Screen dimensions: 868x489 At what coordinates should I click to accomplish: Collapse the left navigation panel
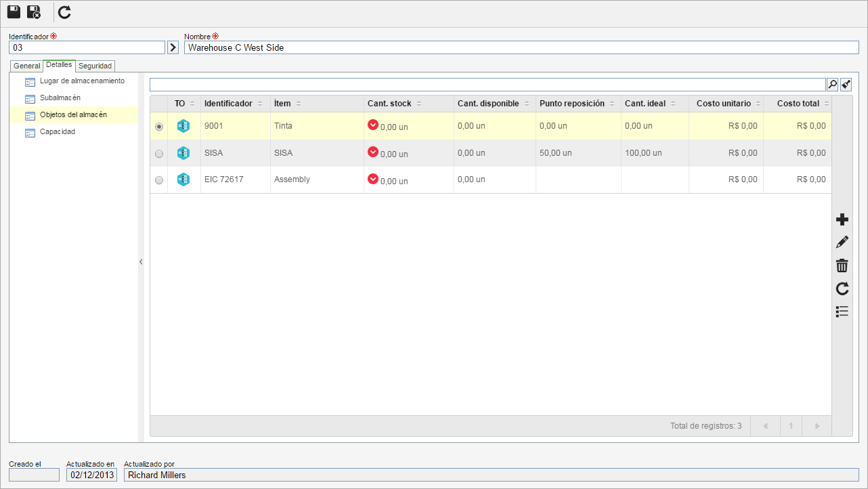(x=141, y=261)
